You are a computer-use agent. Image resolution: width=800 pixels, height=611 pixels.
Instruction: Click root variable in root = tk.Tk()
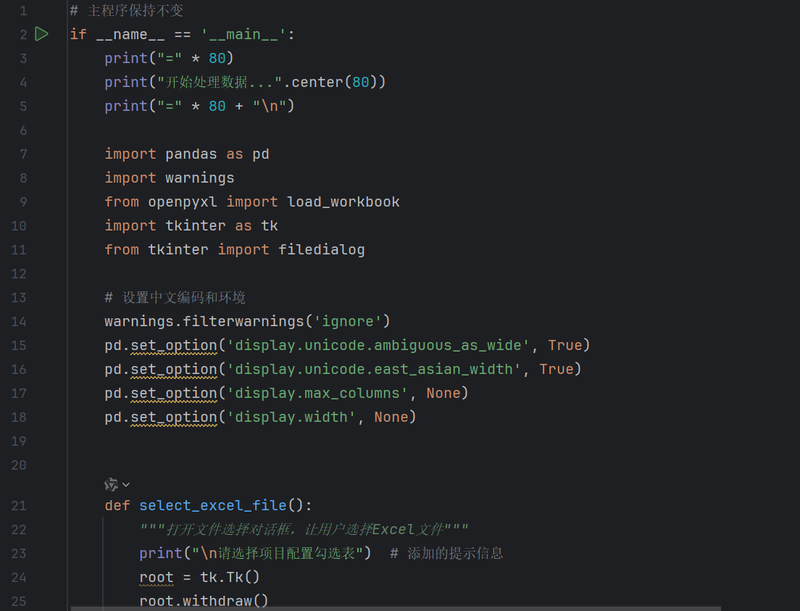pos(156,577)
